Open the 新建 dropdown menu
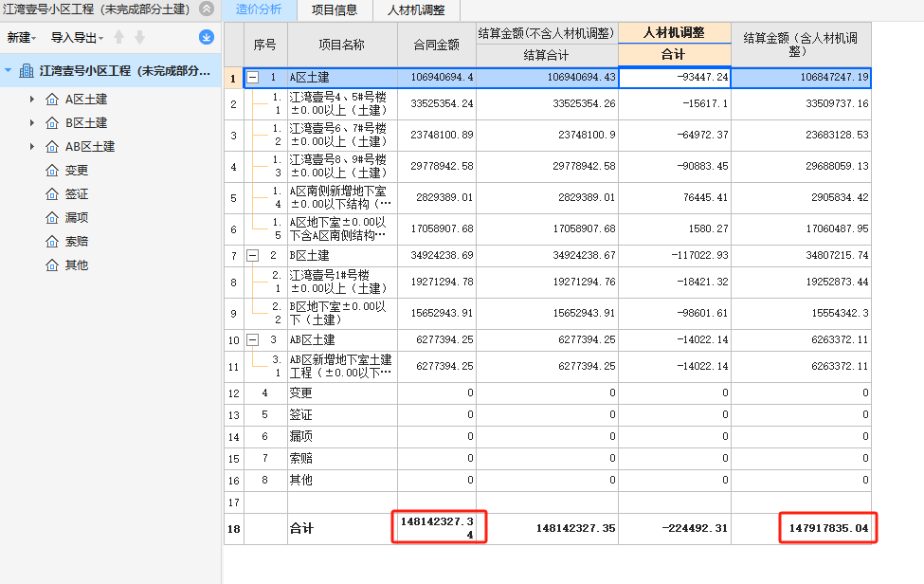Image resolution: width=924 pixels, height=584 pixels. click(x=21, y=38)
